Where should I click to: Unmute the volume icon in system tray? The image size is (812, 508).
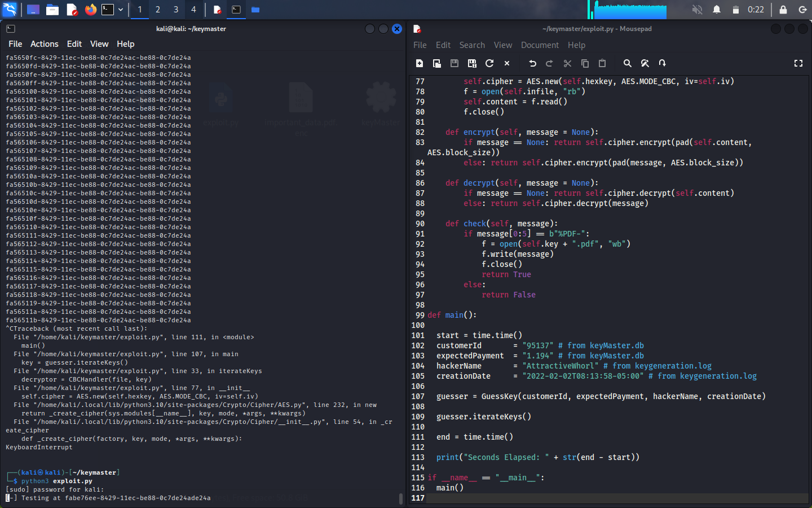tap(698, 10)
